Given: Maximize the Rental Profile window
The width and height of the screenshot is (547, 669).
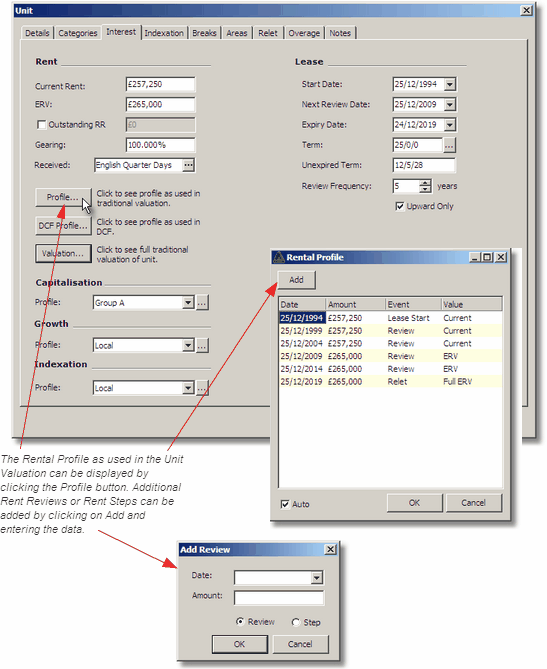Looking at the screenshot, I should point(486,257).
